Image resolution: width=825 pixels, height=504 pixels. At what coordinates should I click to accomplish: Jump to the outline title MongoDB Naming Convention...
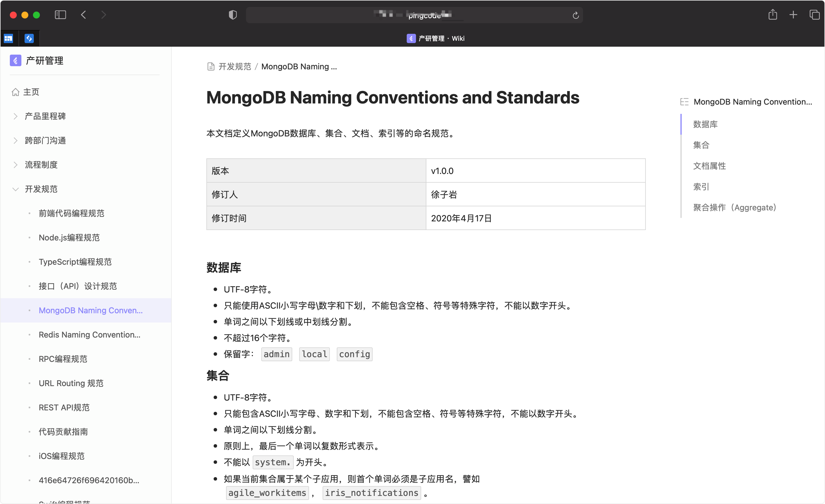(753, 102)
